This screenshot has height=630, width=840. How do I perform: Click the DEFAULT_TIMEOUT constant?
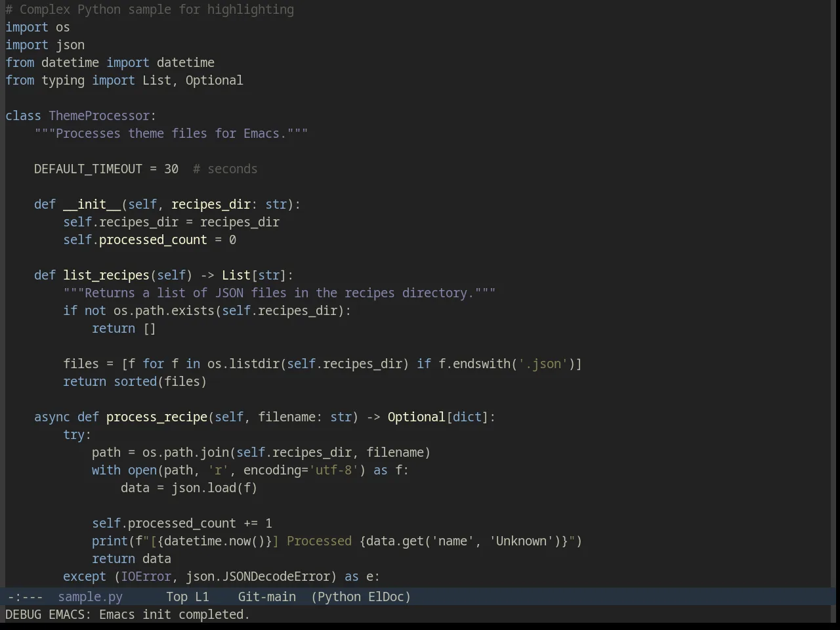[88, 169]
